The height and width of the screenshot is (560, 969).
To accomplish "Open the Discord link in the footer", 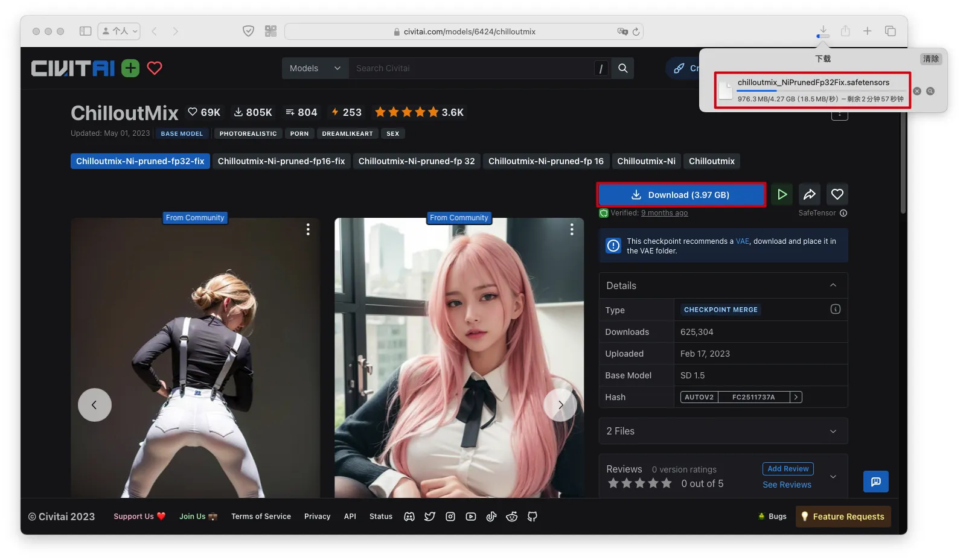I will pos(409,517).
